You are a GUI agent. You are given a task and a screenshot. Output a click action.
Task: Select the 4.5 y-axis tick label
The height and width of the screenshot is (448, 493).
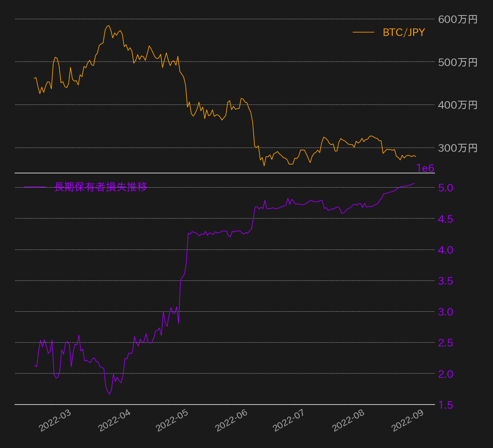[445, 219]
